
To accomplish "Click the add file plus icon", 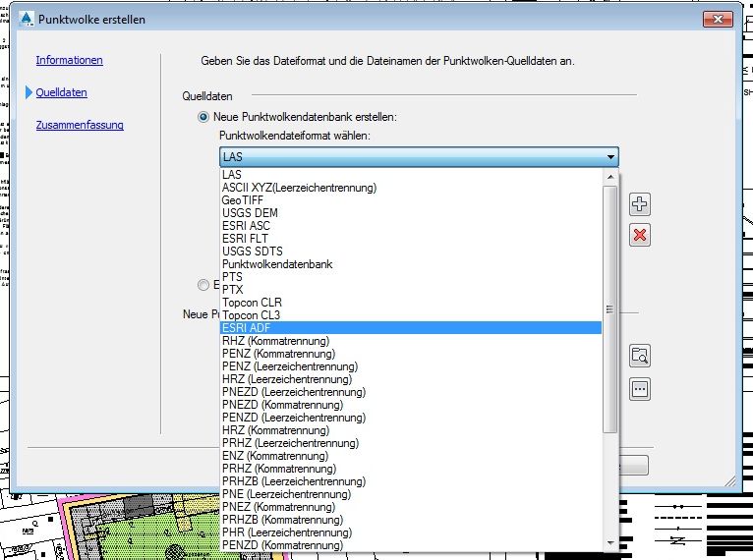I will pos(640,204).
